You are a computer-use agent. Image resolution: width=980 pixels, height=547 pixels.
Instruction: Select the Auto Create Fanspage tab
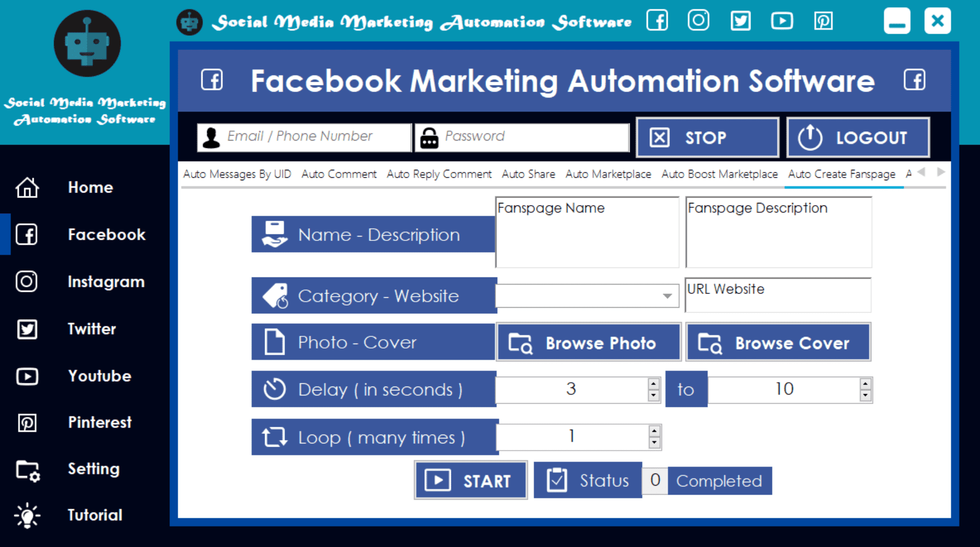pos(841,174)
